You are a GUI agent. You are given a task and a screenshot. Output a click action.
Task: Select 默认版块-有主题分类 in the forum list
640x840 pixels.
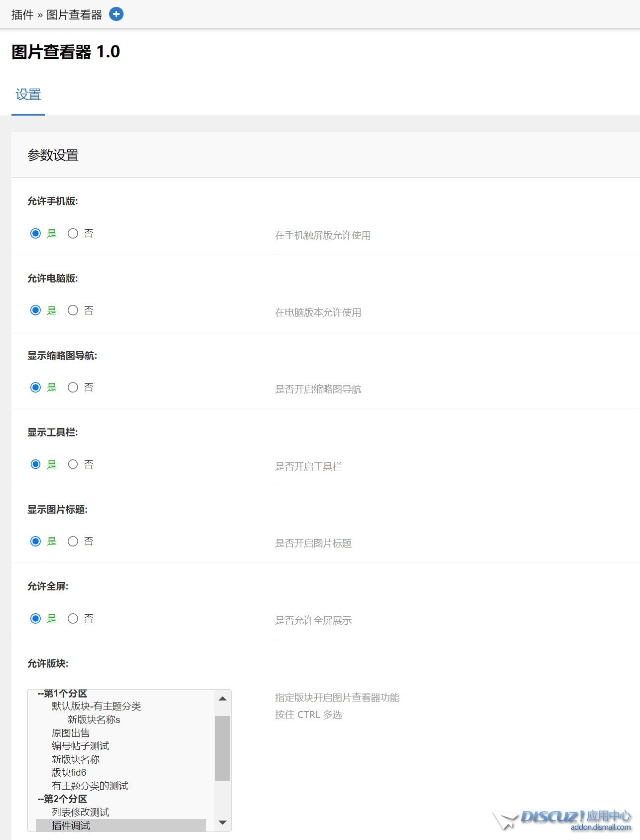point(96,706)
